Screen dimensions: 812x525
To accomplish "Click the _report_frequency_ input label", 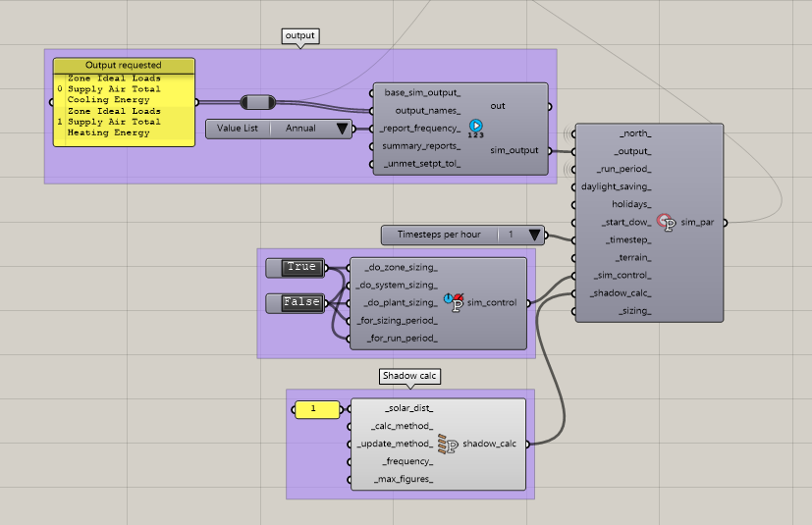I will [x=421, y=128].
